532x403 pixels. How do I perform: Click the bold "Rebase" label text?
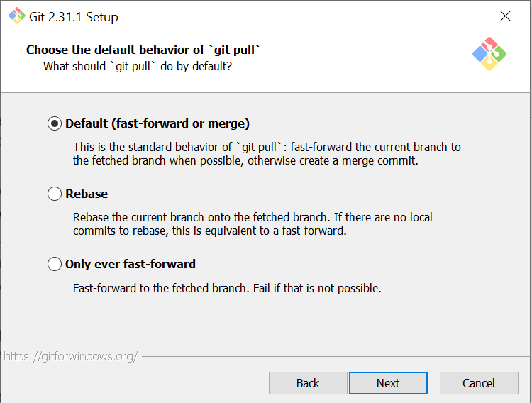(x=87, y=194)
